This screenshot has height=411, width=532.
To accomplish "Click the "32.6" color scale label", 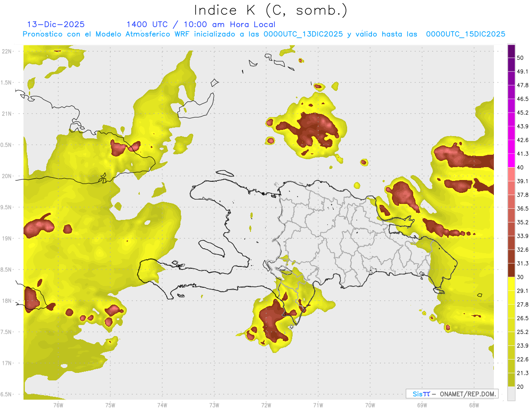I will [523, 250].
